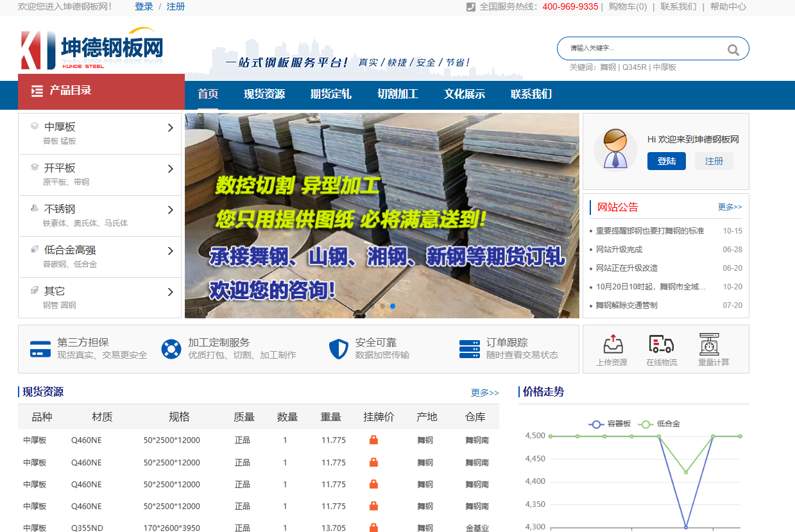Click the 4,300 data point on chart

click(686, 527)
